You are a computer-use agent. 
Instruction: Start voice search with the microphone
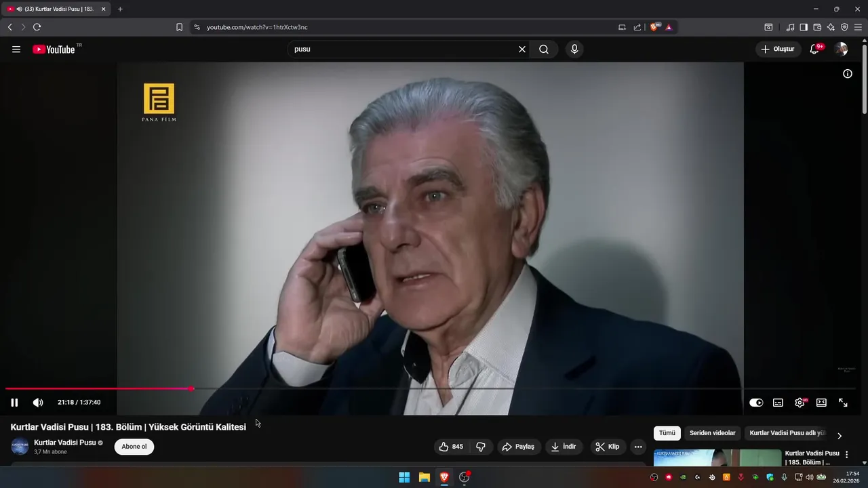(x=574, y=49)
